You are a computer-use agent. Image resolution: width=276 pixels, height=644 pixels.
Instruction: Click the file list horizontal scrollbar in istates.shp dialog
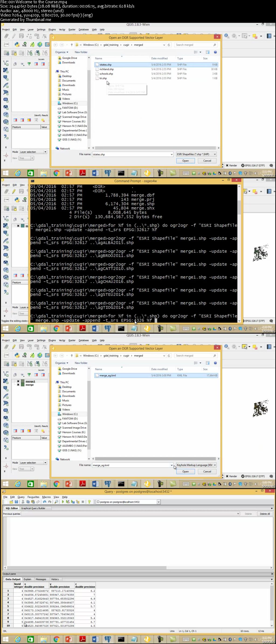156,148
